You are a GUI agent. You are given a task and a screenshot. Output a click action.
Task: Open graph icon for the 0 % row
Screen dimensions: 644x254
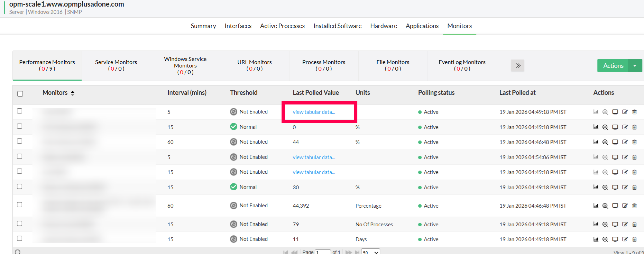(596, 127)
